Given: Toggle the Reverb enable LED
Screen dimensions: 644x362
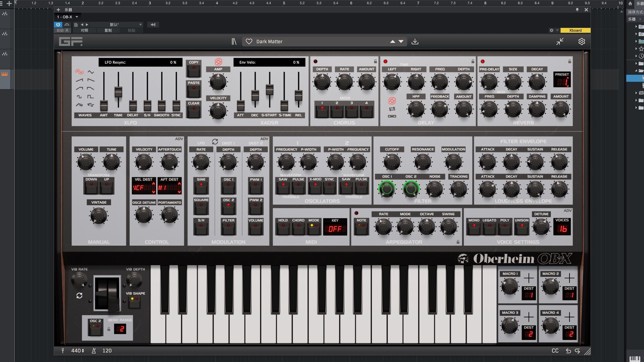Looking at the screenshot, I should (482, 61).
